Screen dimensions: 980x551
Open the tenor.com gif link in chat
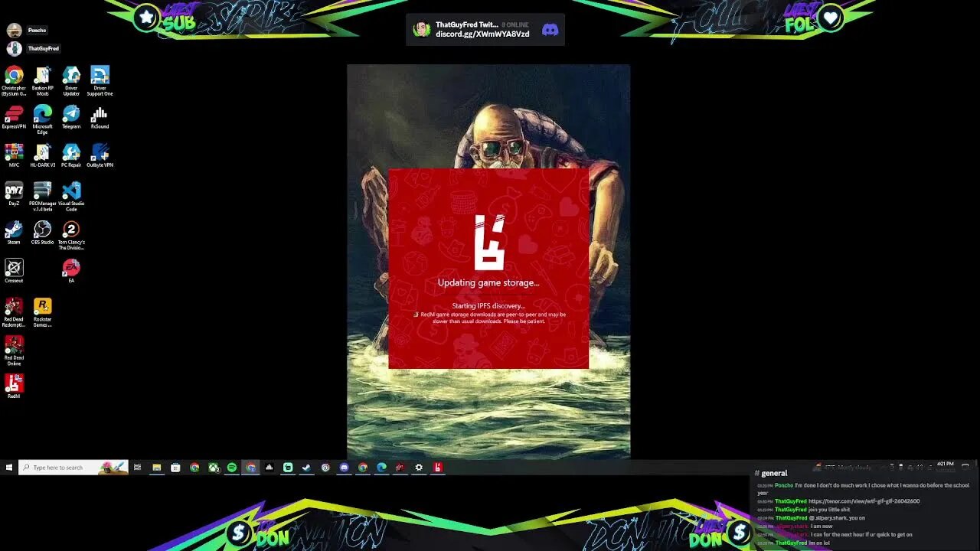point(864,501)
